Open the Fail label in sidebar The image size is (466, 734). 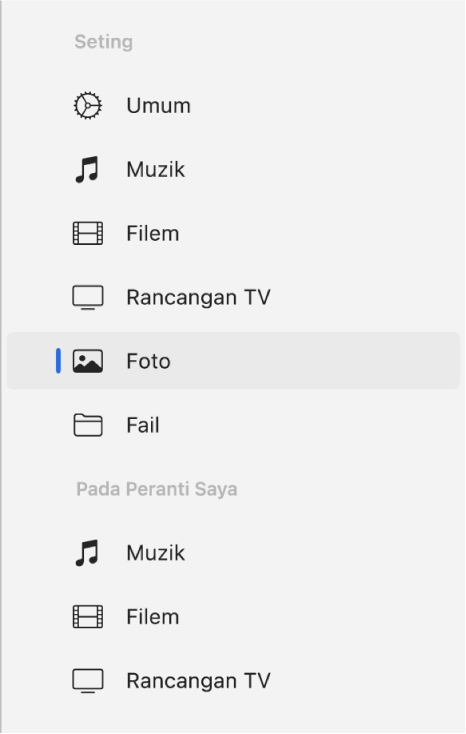pos(143,425)
